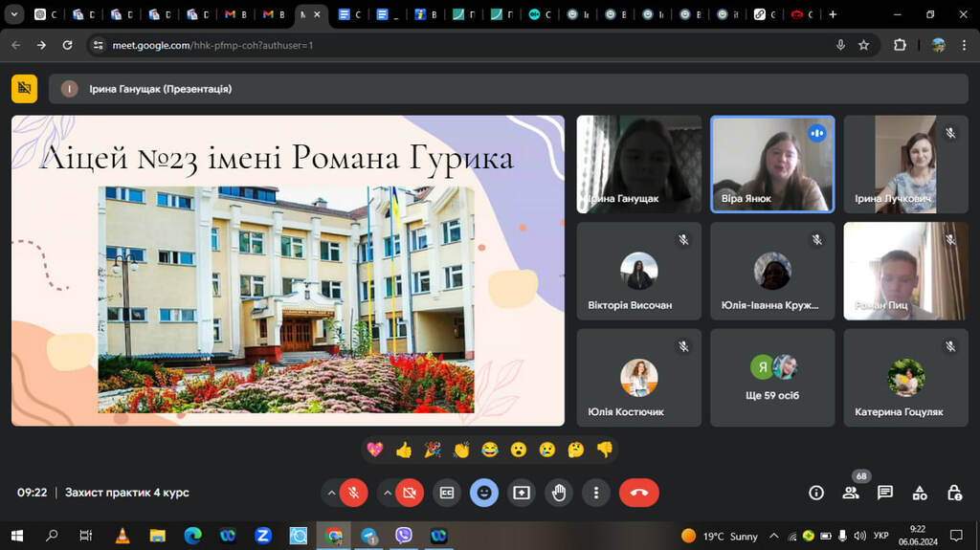Leave the call with red hang-up button
980x550 pixels.
[x=638, y=493]
